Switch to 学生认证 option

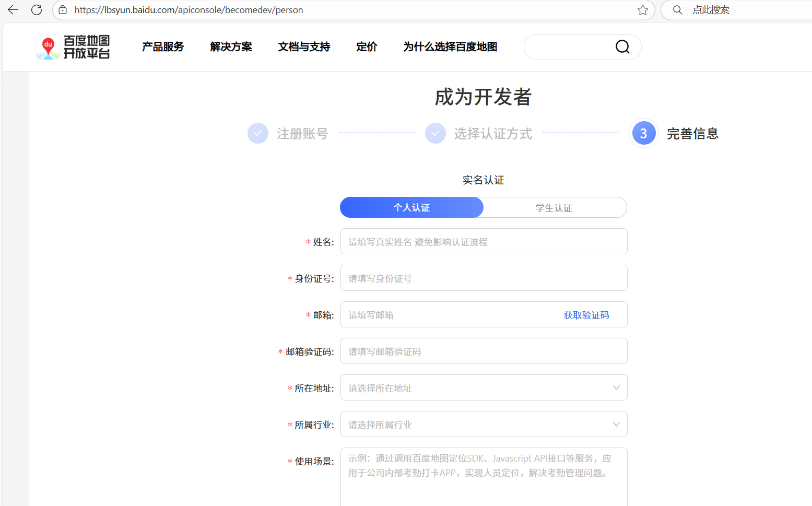(x=554, y=208)
